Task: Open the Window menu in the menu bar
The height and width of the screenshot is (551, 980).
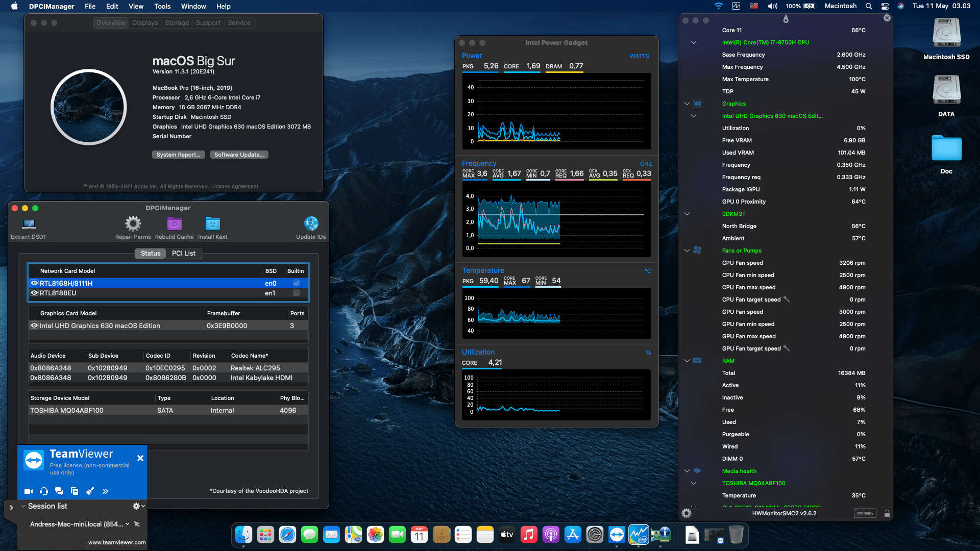Action: [x=193, y=6]
